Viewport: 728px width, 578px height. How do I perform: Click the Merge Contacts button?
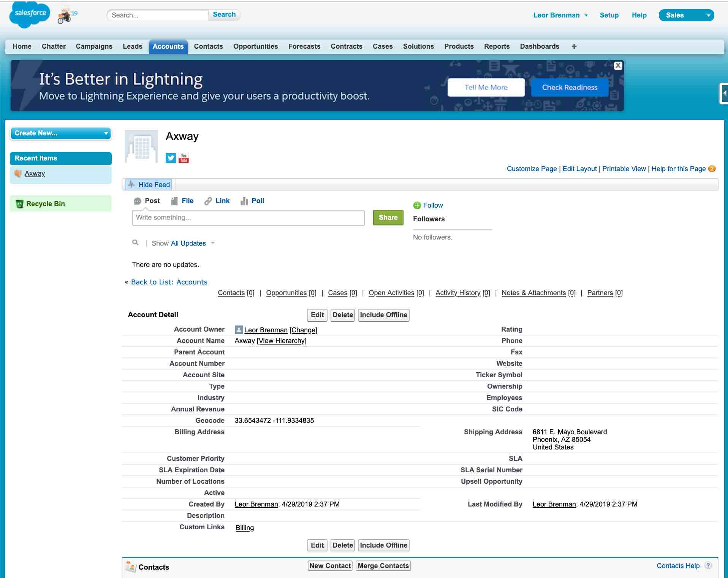click(383, 566)
